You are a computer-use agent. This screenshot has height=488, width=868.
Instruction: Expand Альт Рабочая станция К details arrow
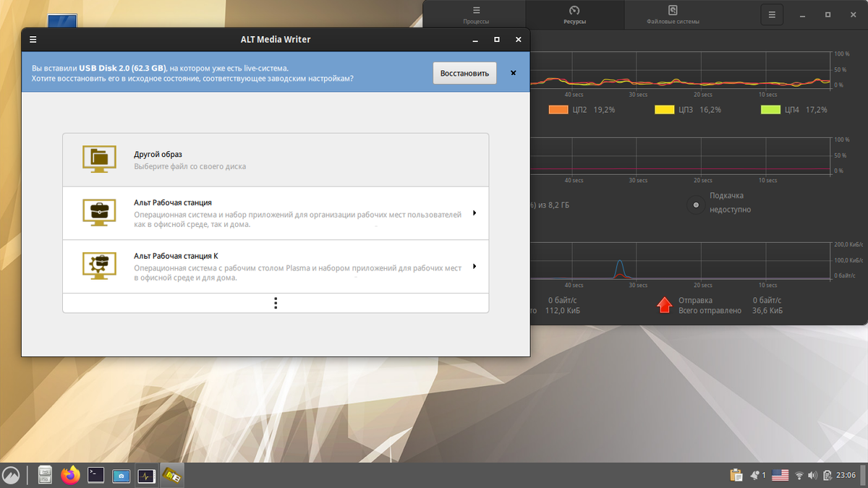pyautogui.click(x=475, y=267)
